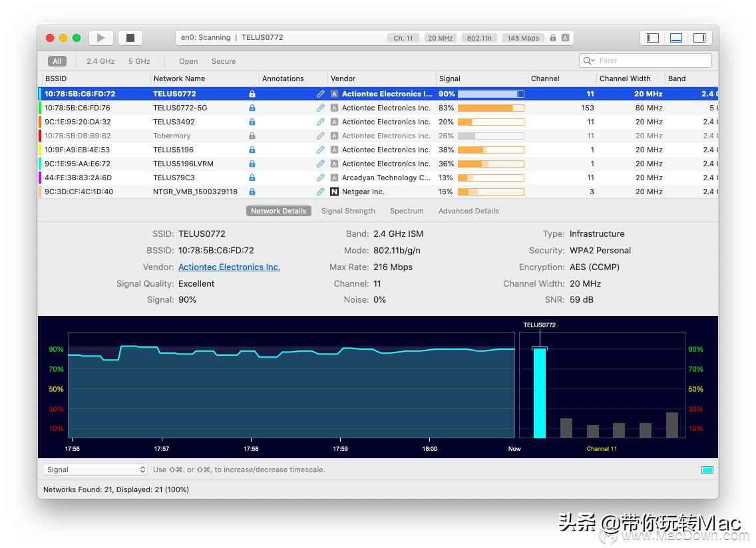Open the Signal graph type dropdown

click(95, 470)
